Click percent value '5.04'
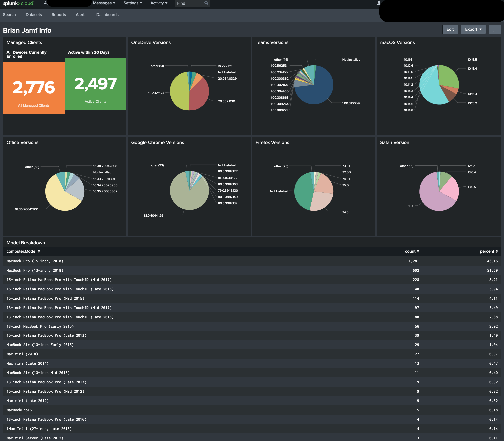 493,289
